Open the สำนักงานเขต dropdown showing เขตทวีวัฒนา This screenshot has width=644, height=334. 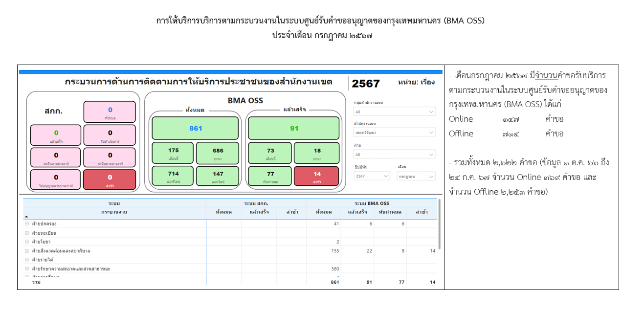pyautogui.click(x=394, y=133)
